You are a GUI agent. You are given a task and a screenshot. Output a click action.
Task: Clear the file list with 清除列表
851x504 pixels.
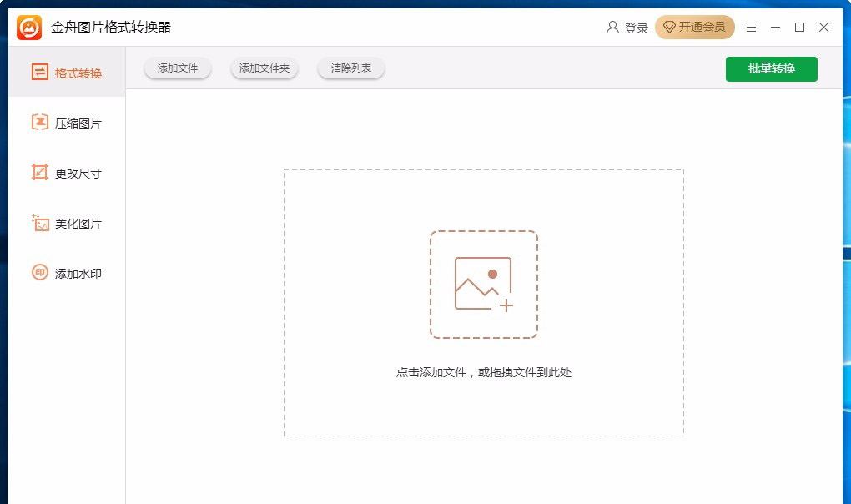350,69
